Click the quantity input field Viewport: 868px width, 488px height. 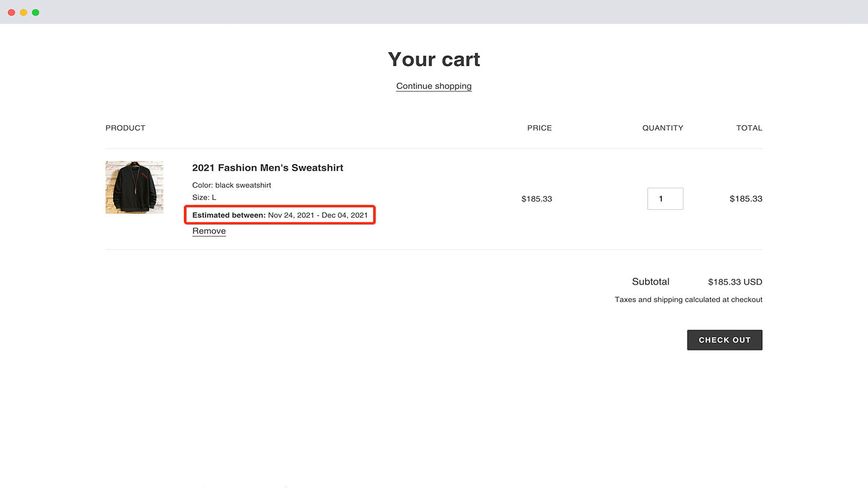(x=665, y=198)
